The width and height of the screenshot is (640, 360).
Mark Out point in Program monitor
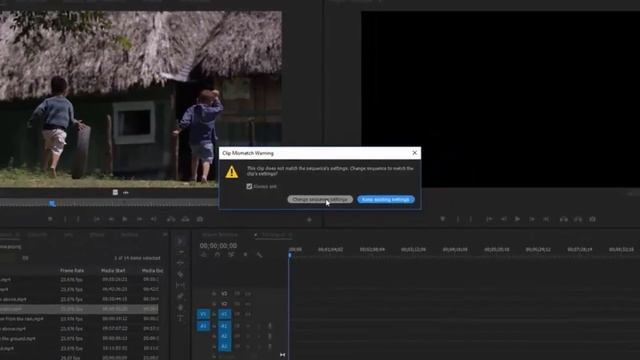471,219
